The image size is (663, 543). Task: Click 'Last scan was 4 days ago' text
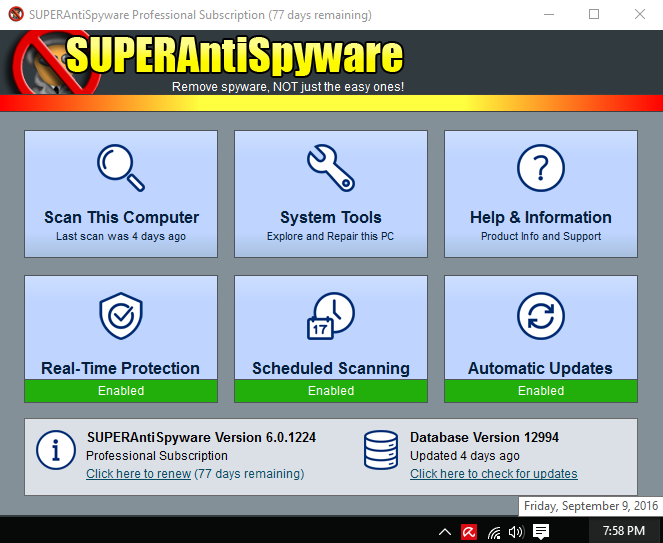click(121, 236)
